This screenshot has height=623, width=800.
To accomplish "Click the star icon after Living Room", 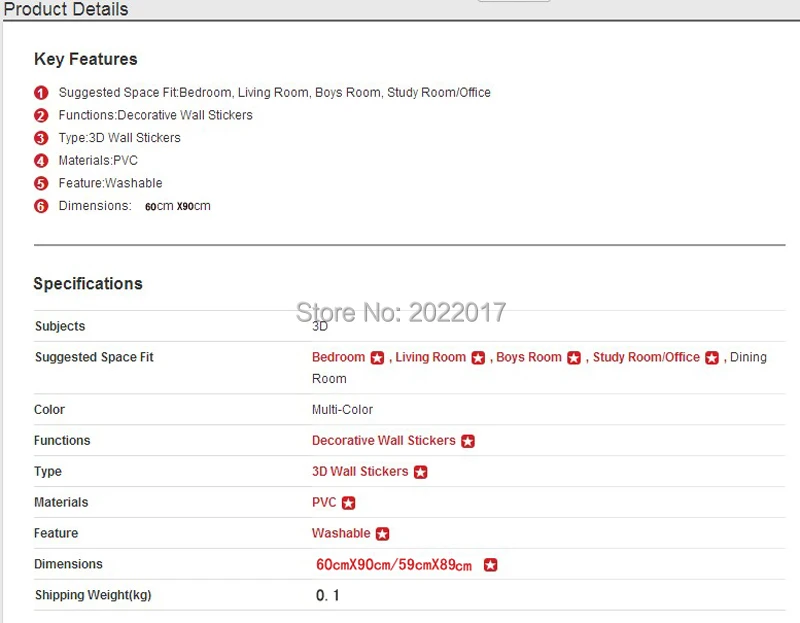I will click(x=478, y=358).
